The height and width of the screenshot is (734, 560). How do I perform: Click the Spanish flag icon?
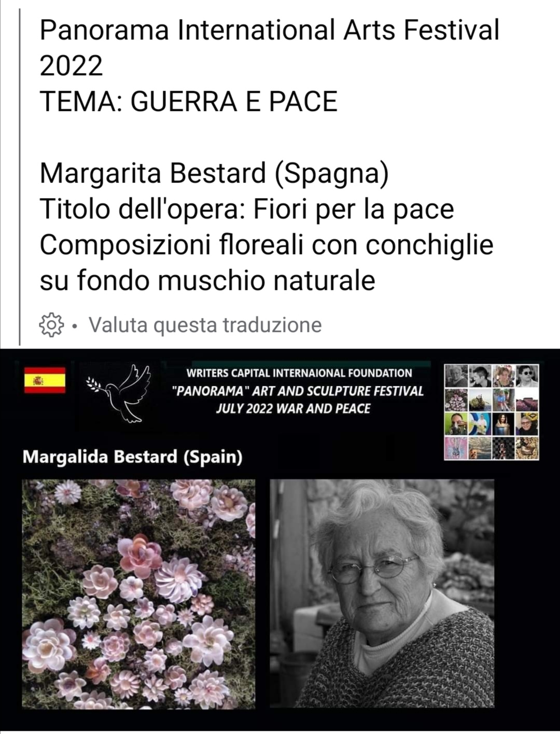pos(45,380)
